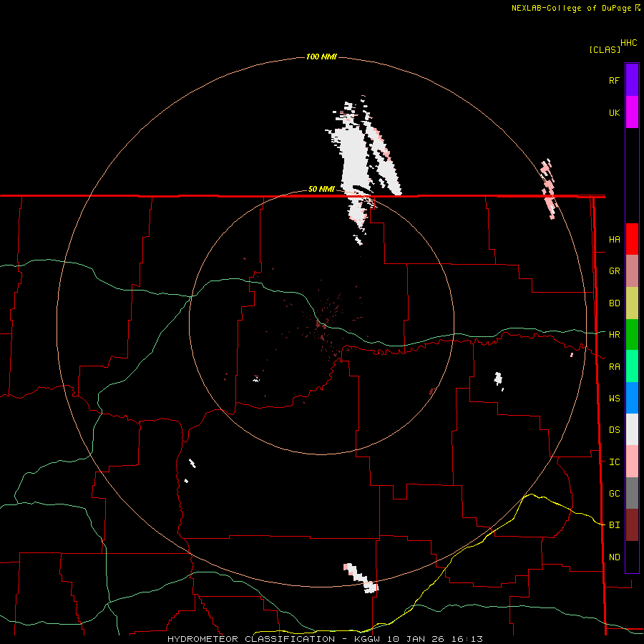This screenshot has width=644, height=644.
Task: Click the DS white legend swatch
Action: [632, 429]
